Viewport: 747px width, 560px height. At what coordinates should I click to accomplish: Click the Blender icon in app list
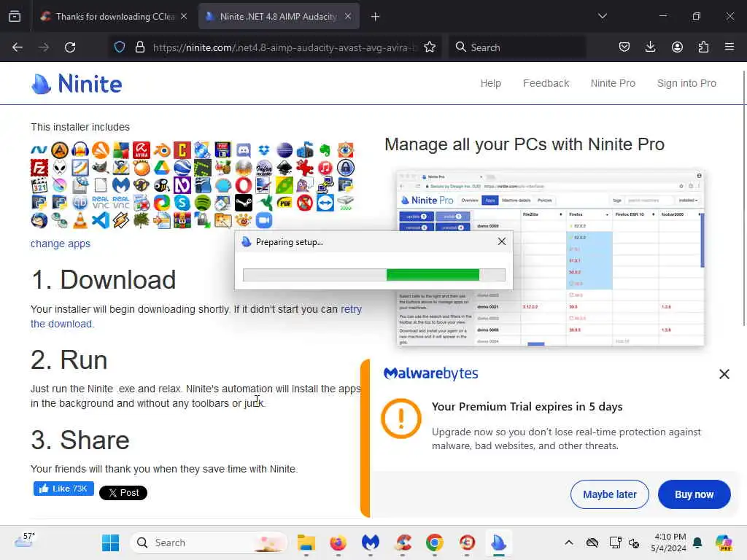[162, 150]
